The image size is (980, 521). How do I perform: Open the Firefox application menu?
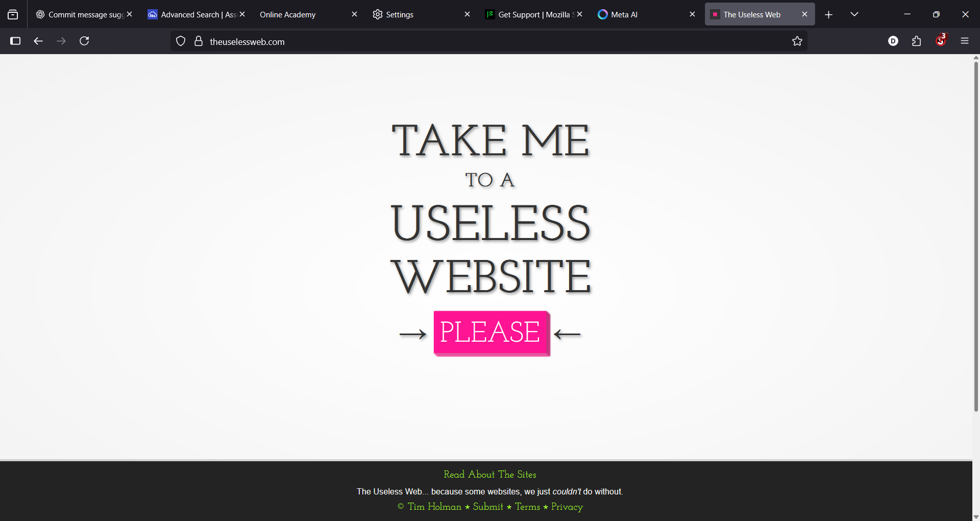(x=965, y=41)
